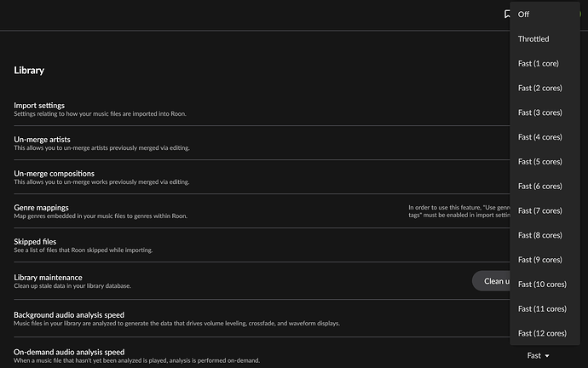Open Un-merge compositions setting
588x368 pixels.
point(54,173)
